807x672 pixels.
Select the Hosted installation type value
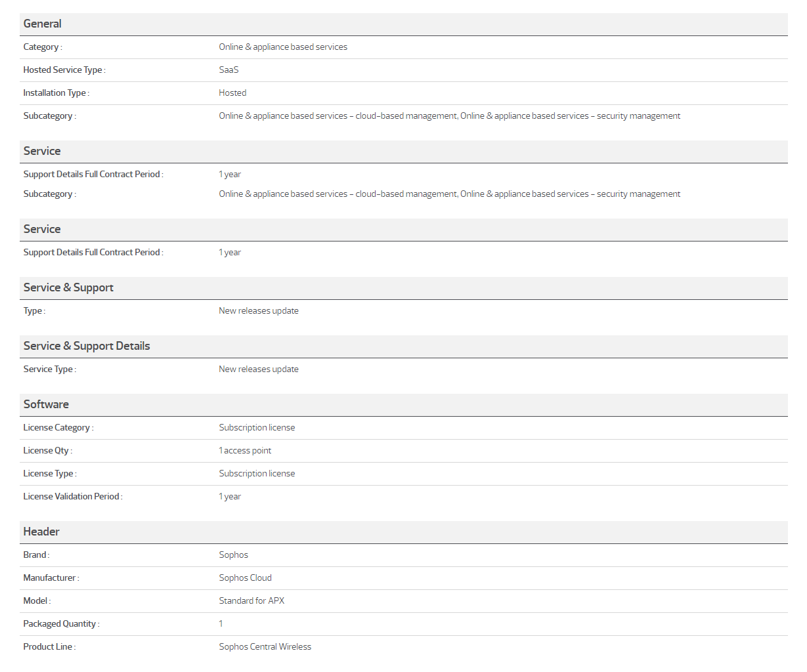coord(232,93)
